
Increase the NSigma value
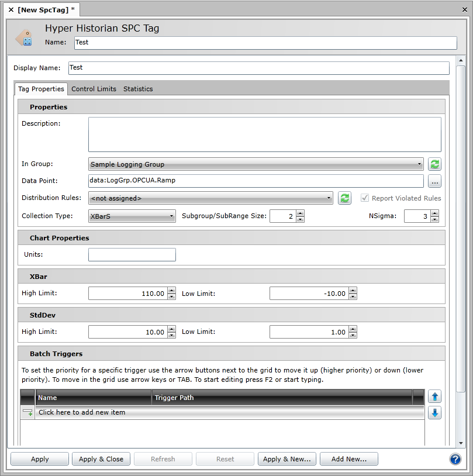click(434, 213)
